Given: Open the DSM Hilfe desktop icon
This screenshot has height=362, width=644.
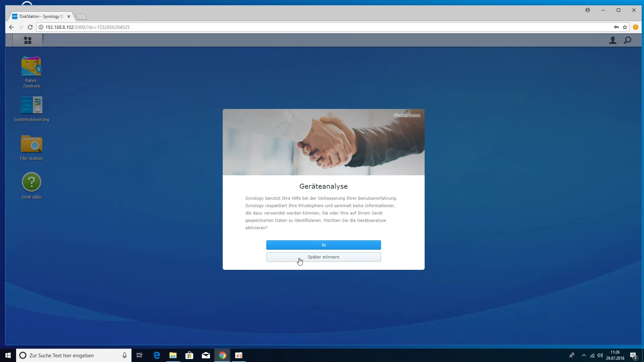Looking at the screenshot, I should pyautogui.click(x=32, y=186).
